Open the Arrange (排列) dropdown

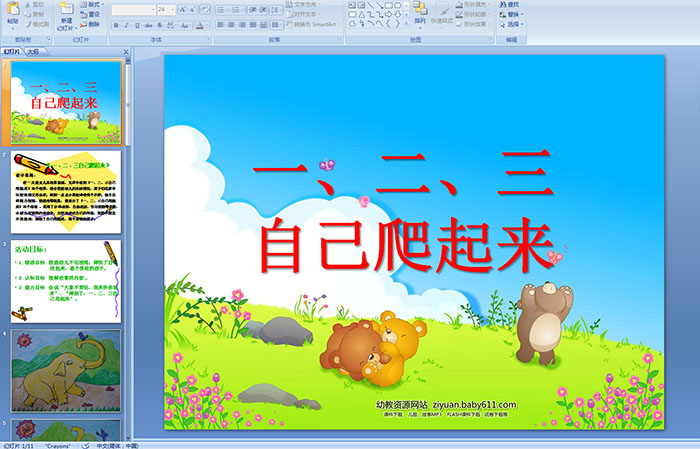tap(421, 13)
